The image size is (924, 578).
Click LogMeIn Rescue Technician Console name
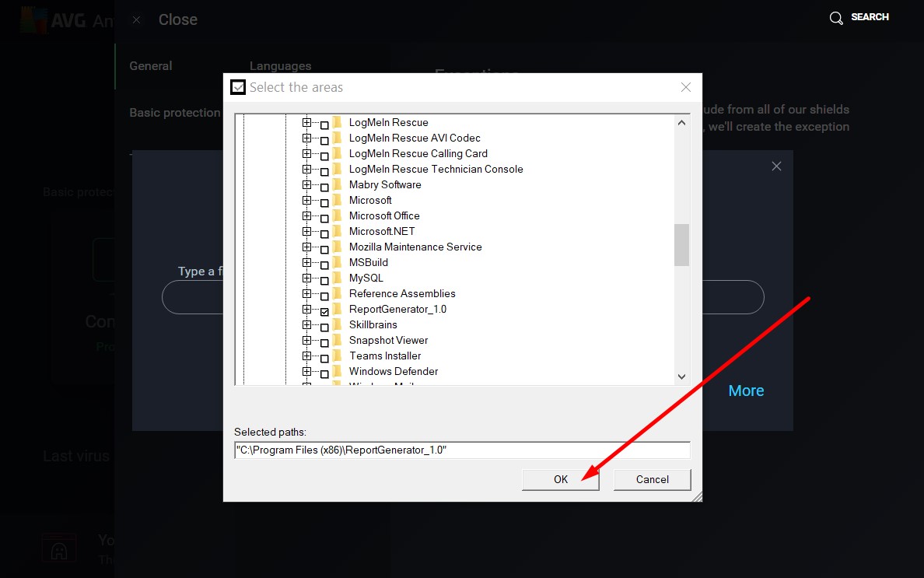436,169
